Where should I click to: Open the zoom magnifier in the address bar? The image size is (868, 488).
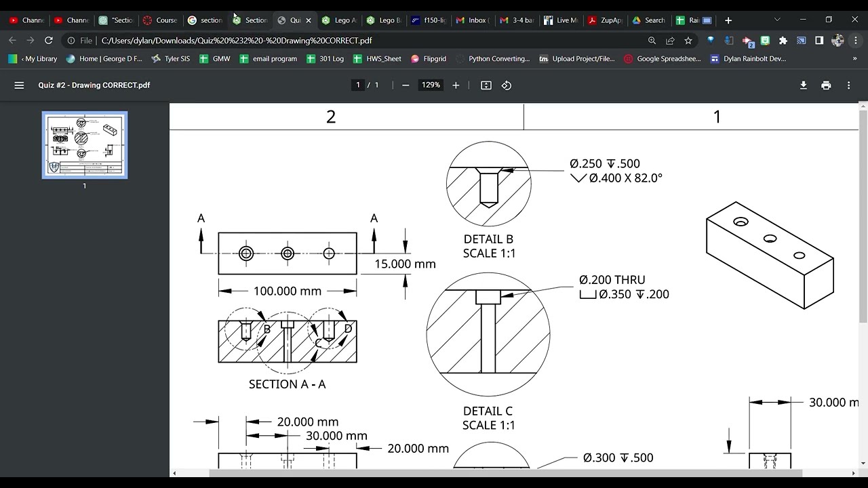652,41
